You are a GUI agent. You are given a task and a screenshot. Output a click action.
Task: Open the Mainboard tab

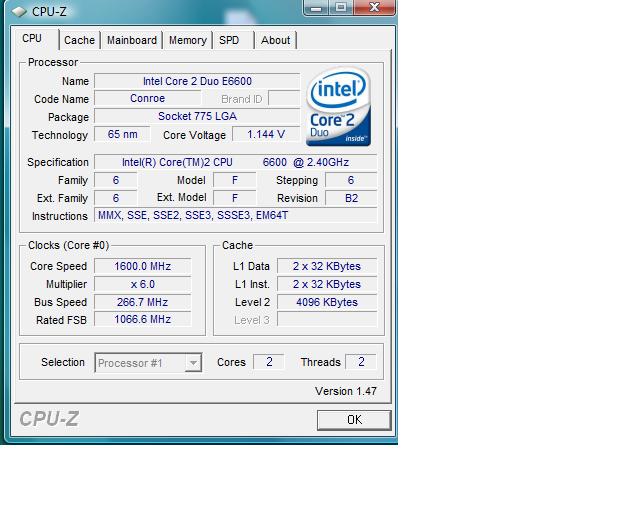(x=131, y=40)
